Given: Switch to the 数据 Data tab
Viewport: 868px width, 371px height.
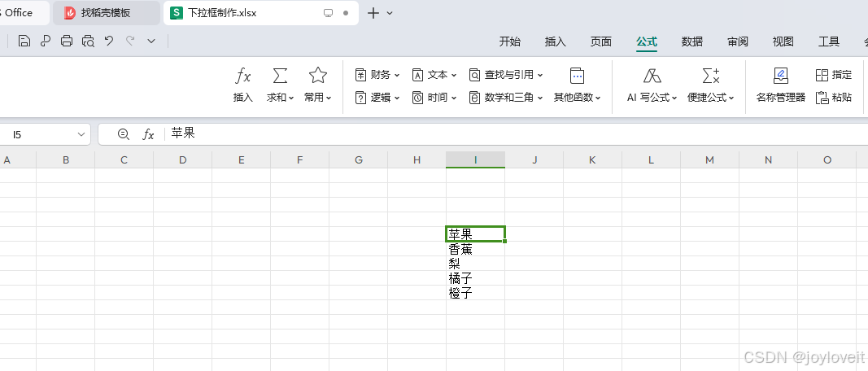Looking at the screenshot, I should click(x=692, y=41).
